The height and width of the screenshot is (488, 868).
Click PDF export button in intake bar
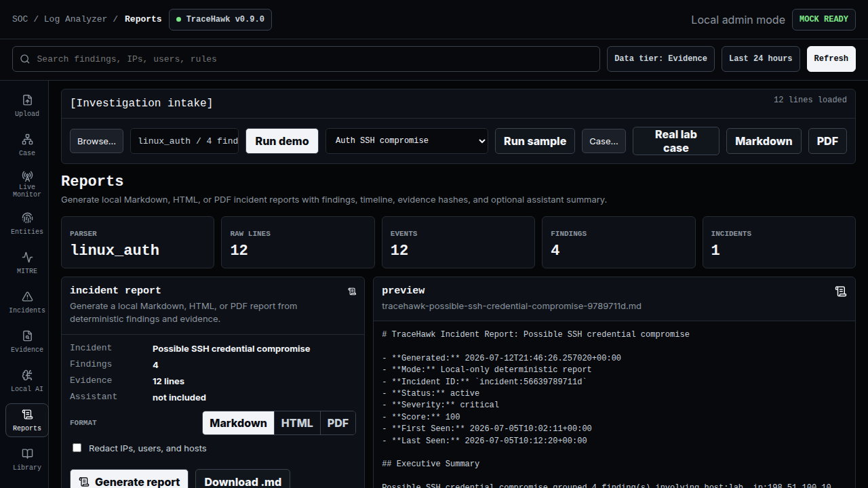[827, 141]
